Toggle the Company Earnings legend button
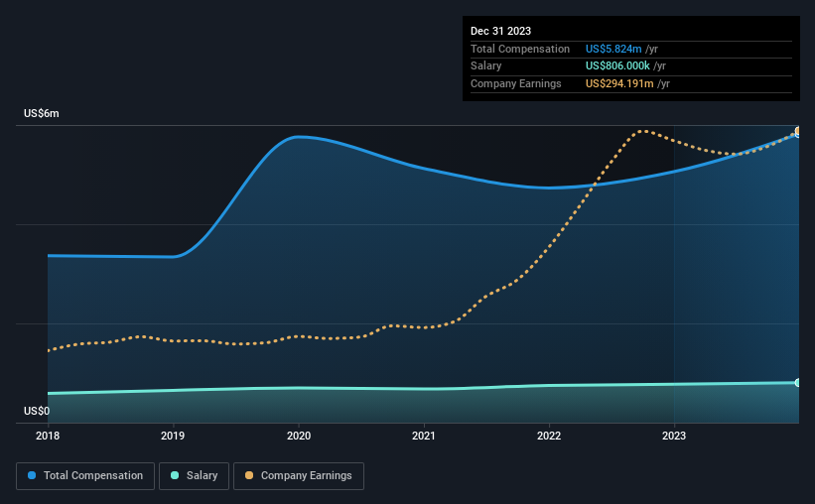The height and width of the screenshot is (504, 815). click(299, 476)
